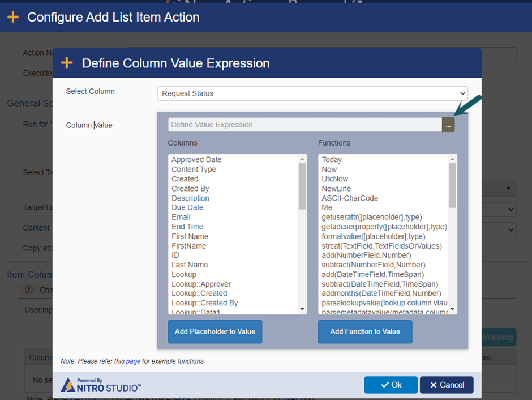Cancel the column value expression dialog
The height and width of the screenshot is (400, 532).
pyautogui.click(x=447, y=385)
